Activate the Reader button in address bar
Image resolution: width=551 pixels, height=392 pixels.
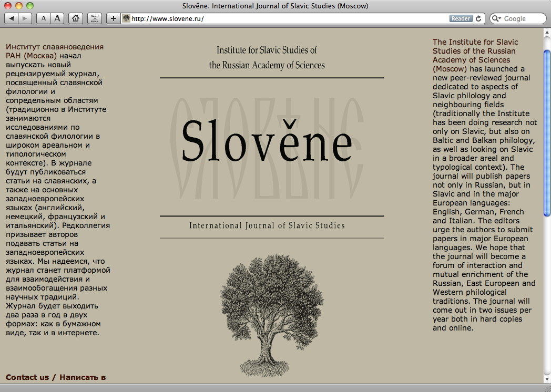coord(461,18)
